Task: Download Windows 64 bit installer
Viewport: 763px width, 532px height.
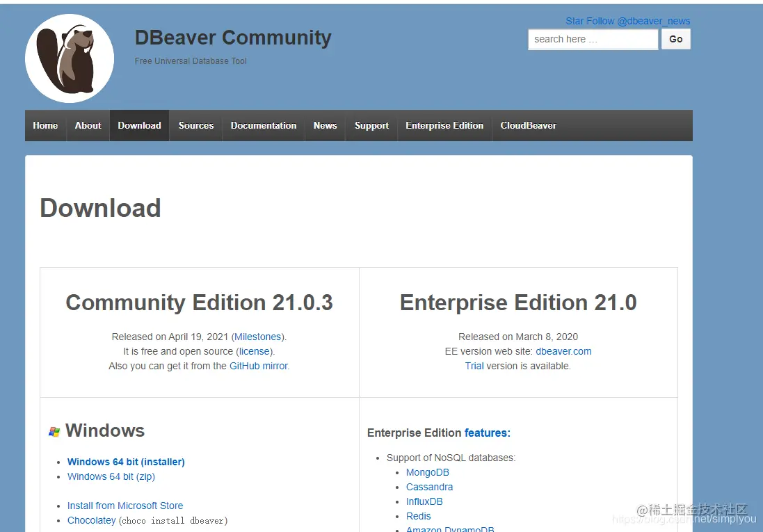Action: point(126,462)
